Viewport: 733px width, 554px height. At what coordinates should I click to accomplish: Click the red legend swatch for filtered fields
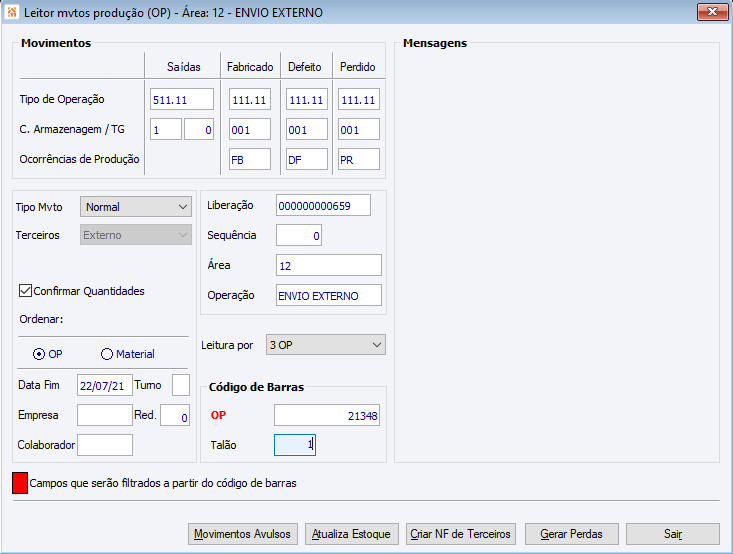point(20,483)
